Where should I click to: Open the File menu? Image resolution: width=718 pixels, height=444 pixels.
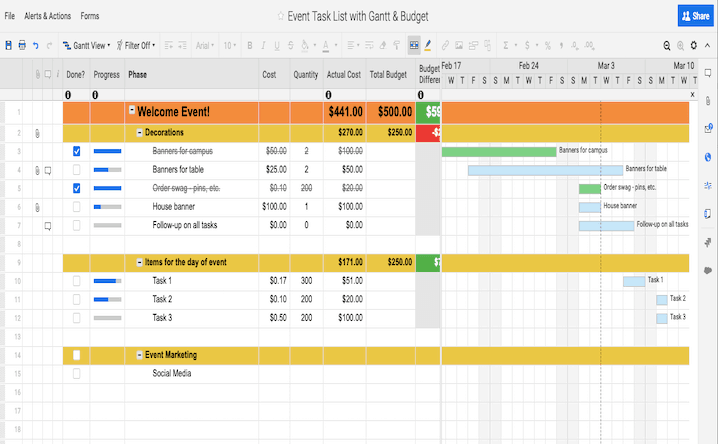coord(10,17)
